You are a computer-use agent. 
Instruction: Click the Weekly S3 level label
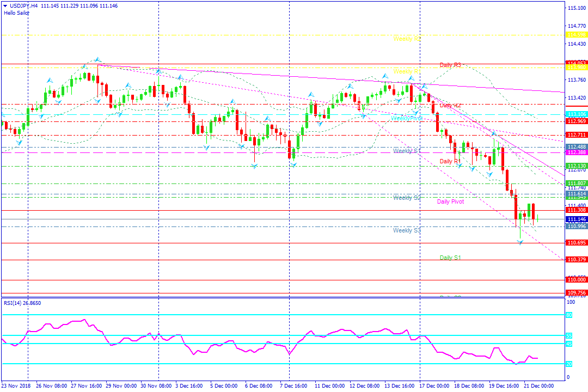tap(407, 231)
